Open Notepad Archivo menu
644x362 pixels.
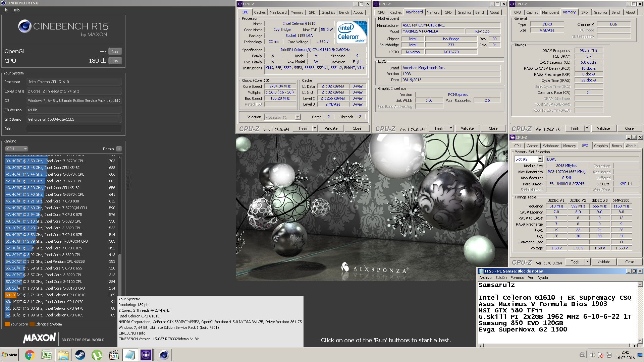[485, 278]
